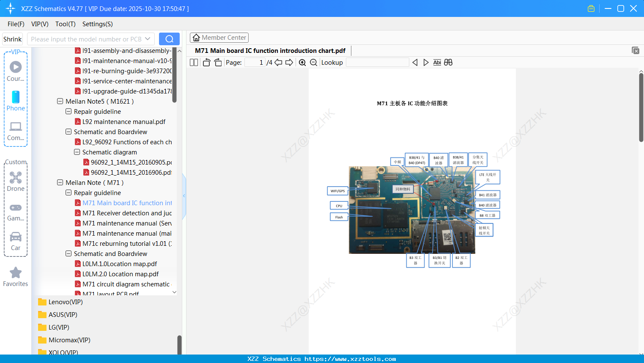Toggle the Abi whole-word match option in Lookup
The height and width of the screenshot is (363, 644).
[437, 62]
